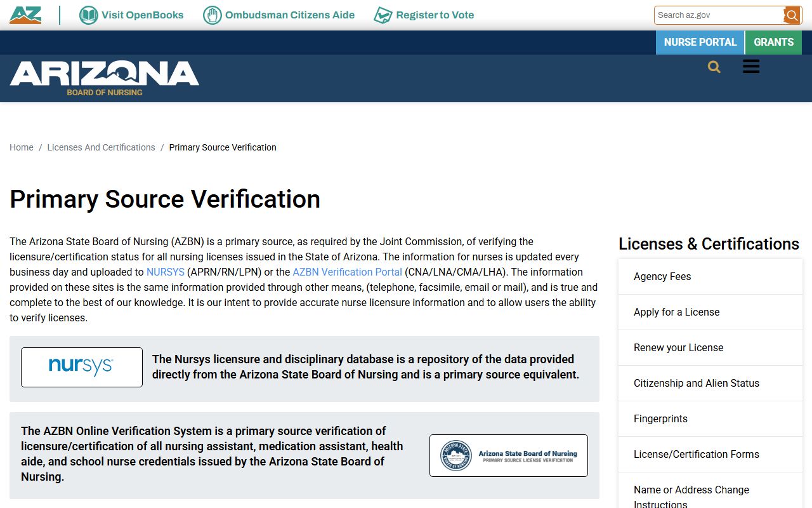Click the Ombudsman hand icon
This screenshot has width=812, height=508.
[x=212, y=15]
